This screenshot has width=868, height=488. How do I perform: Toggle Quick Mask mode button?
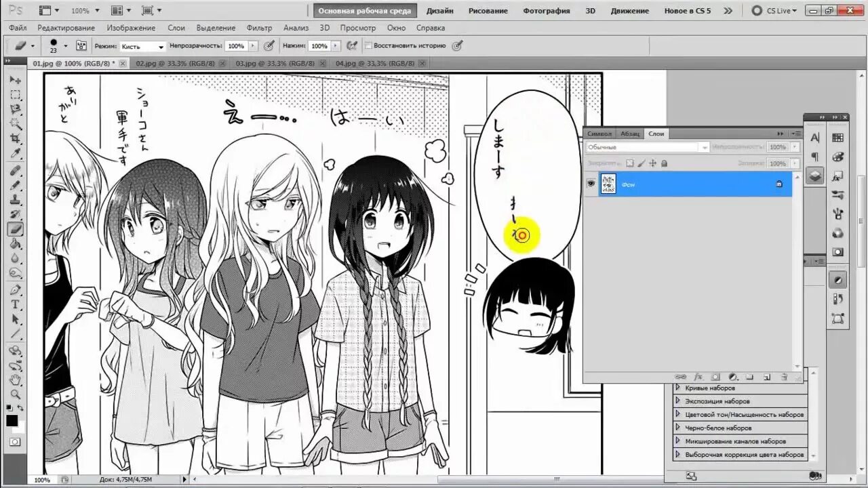click(x=15, y=441)
